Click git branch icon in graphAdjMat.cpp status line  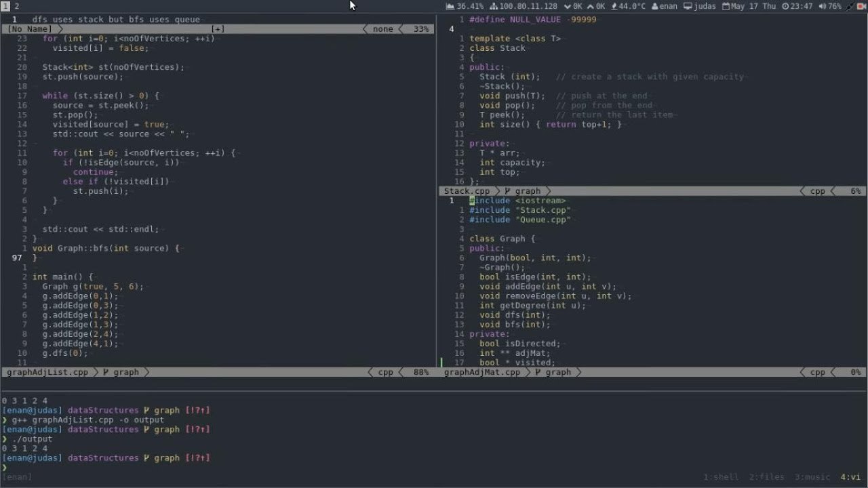pos(538,372)
